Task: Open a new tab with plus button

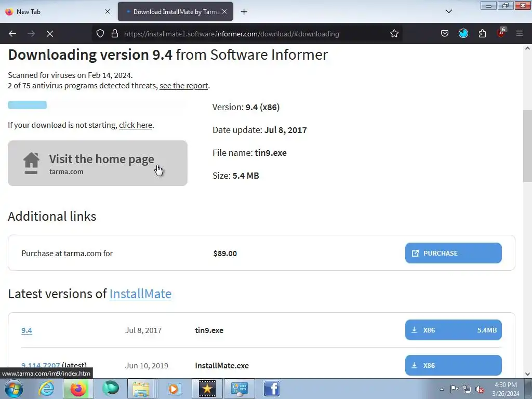Action: 244,12
